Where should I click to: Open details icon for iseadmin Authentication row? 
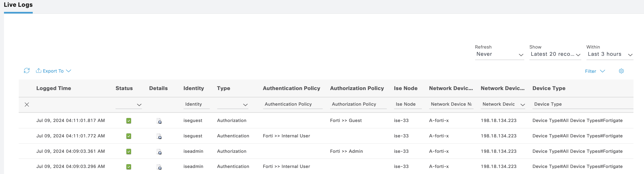159,167
